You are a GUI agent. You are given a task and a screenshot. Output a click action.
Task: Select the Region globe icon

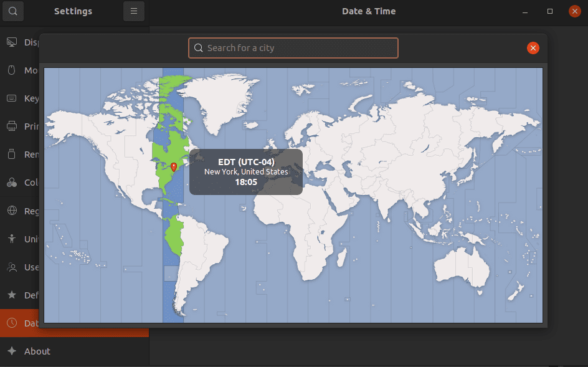tap(12, 211)
